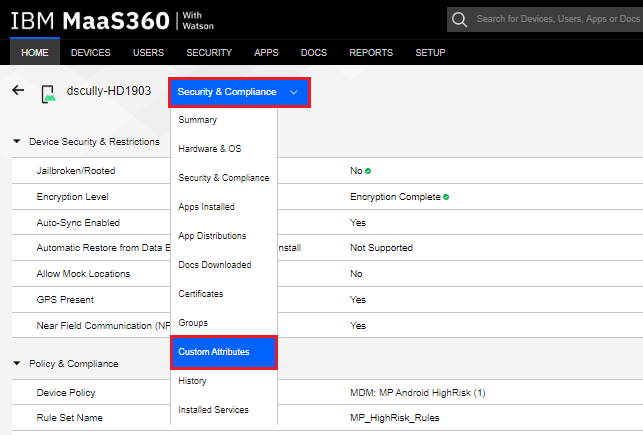Open the REPORTS menu

pos(371,52)
